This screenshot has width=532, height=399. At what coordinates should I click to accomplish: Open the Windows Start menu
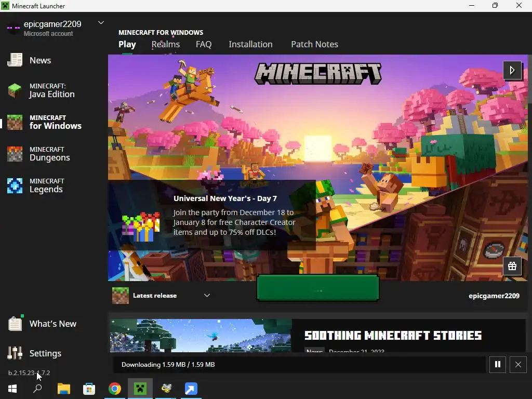tap(12, 389)
